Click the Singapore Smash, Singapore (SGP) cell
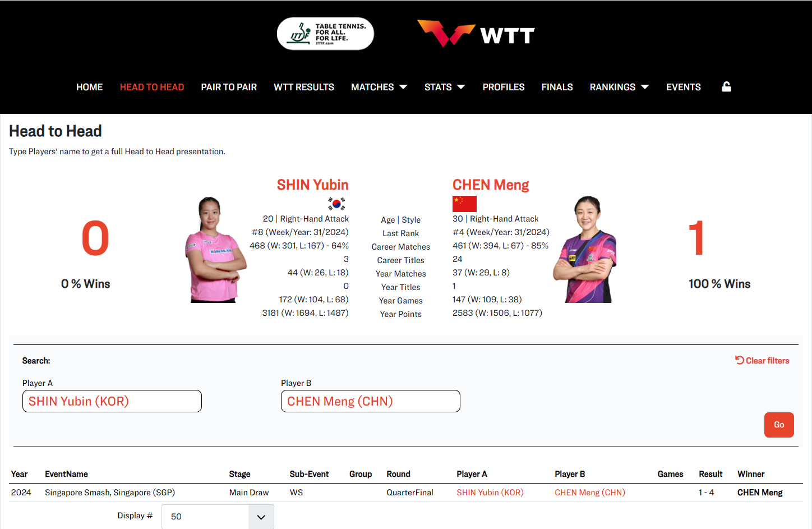 point(110,493)
